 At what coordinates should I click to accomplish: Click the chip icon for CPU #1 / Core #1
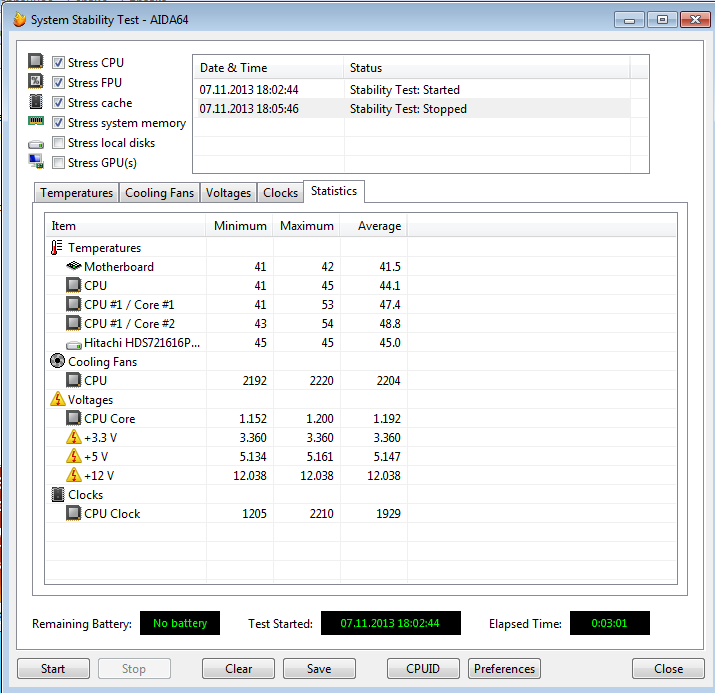[x=73, y=304]
